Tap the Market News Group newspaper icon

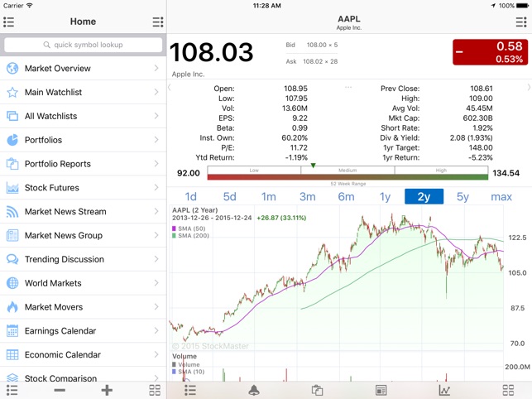pyautogui.click(x=12, y=235)
